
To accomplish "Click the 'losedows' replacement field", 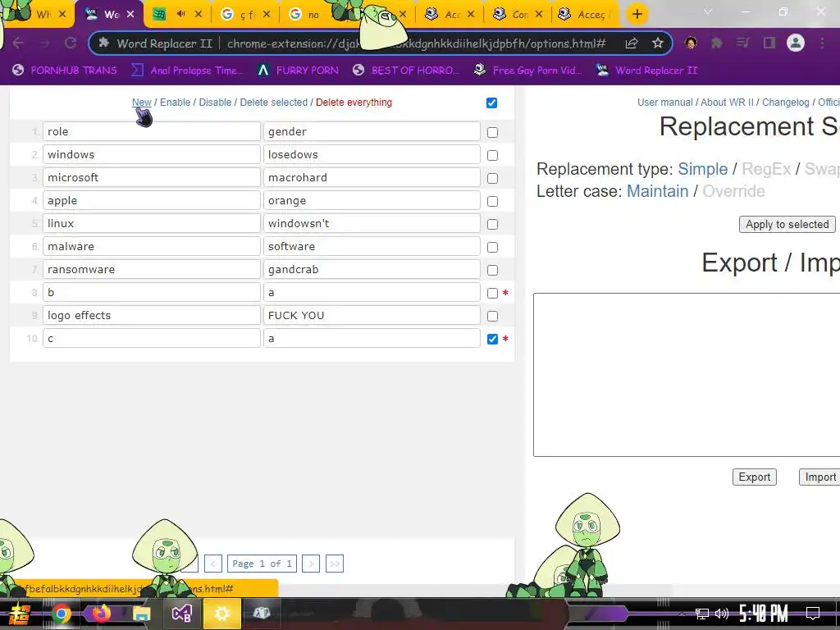I will coord(372,154).
